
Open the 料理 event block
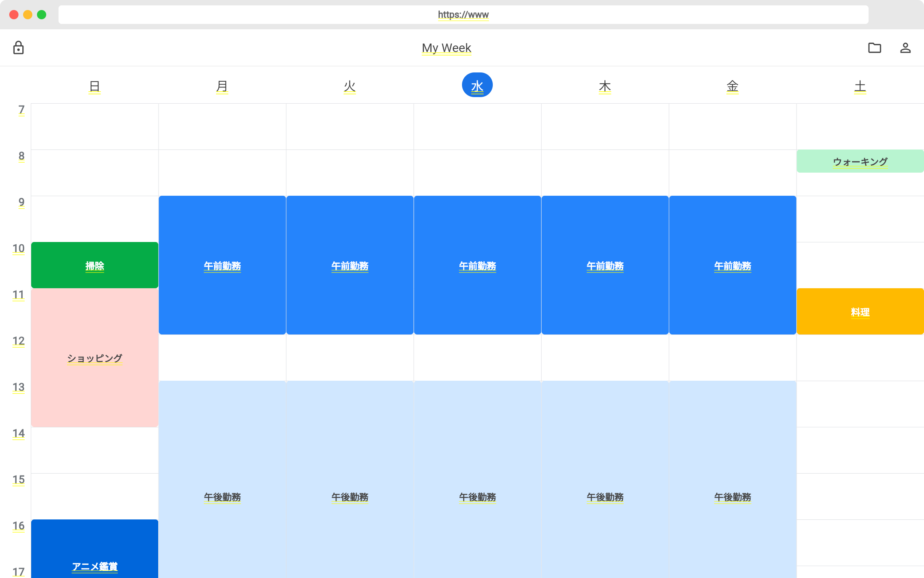pyautogui.click(x=860, y=311)
